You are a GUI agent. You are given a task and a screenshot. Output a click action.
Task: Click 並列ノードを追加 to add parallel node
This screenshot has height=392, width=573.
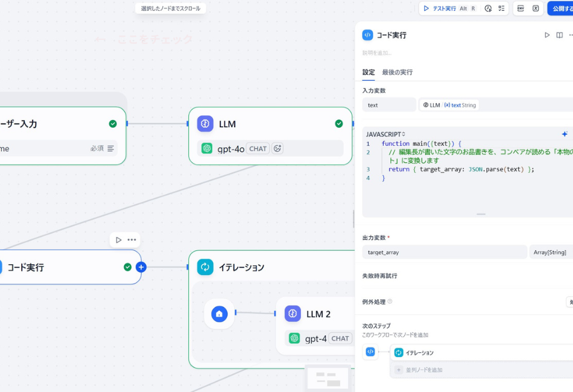(x=423, y=370)
